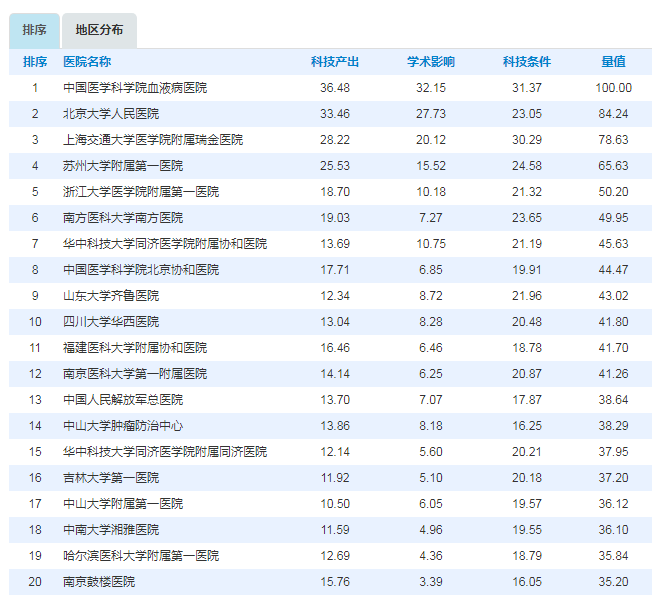Select 福建医科大学附属协和医院 name
662x606 pixels.
[x=135, y=348]
